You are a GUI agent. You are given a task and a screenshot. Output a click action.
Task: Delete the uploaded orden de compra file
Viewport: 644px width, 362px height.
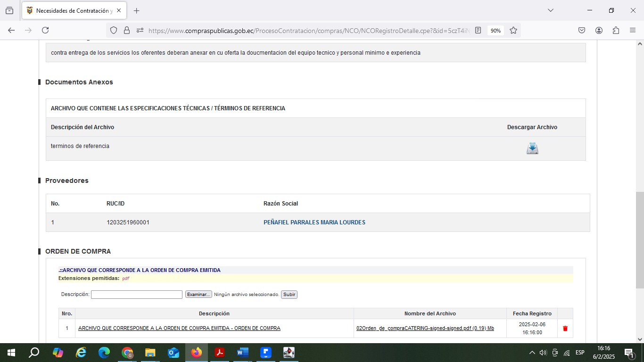pyautogui.click(x=565, y=329)
